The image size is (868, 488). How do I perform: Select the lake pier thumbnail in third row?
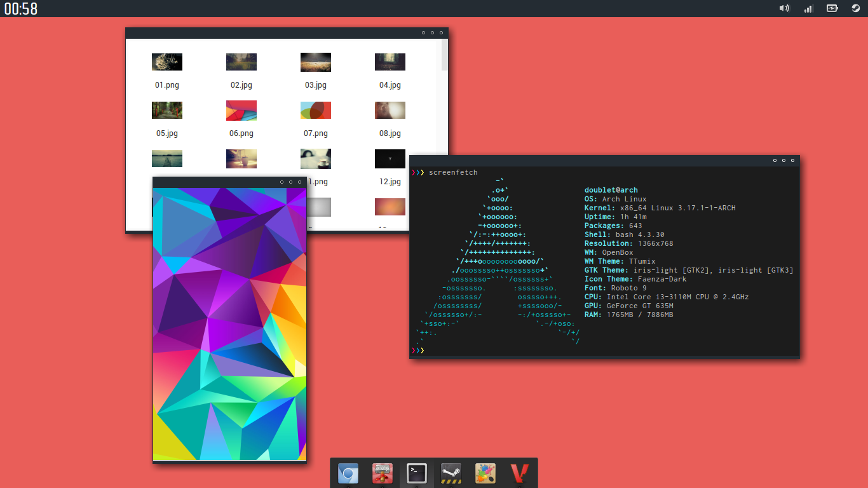pos(167,158)
